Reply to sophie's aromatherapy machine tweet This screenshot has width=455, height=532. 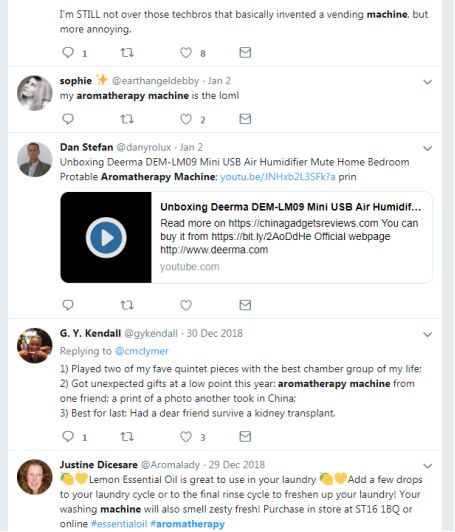click(68, 119)
